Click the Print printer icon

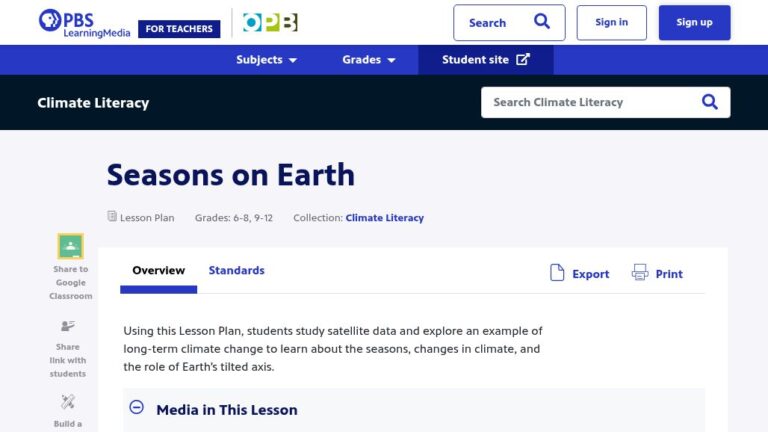tap(640, 272)
